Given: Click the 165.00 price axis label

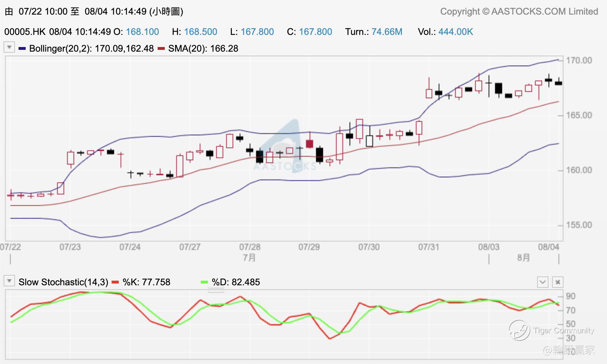Looking at the screenshot, I should pyautogui.click(x=579, y=115).
